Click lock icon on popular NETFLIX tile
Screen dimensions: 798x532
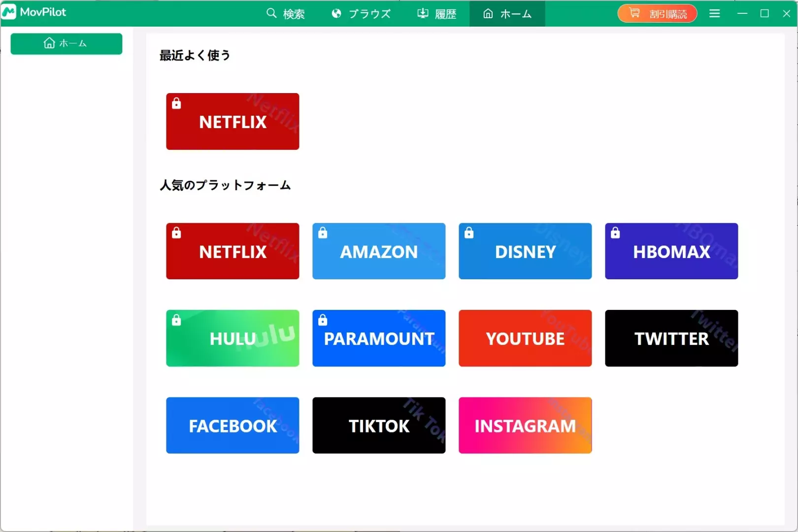tap(176, 233)
